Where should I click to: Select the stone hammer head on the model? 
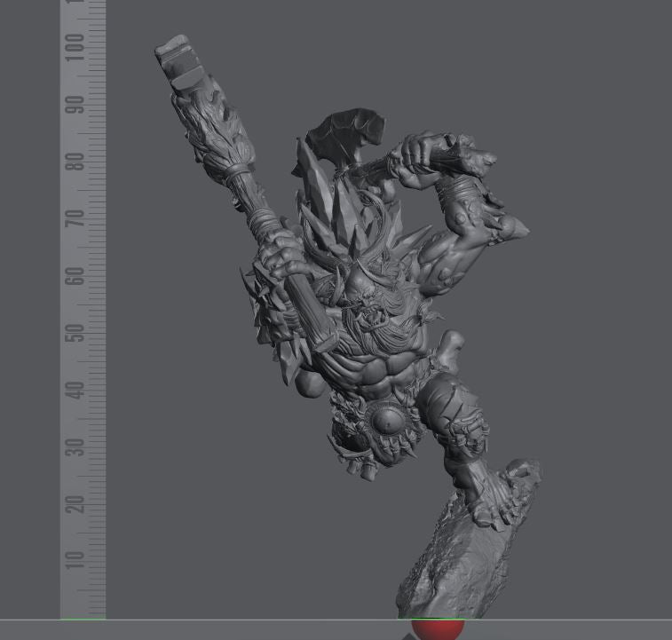[175, 62]
